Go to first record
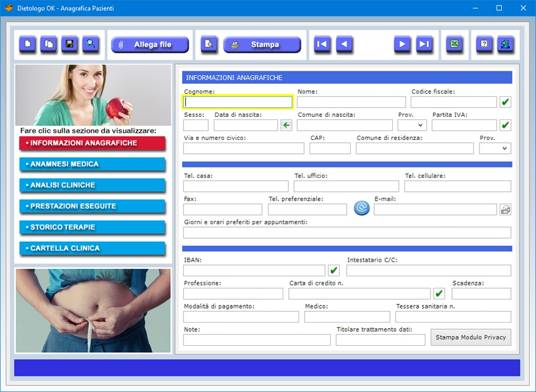Screen dimensions: 536x392 tap(322, 44)
